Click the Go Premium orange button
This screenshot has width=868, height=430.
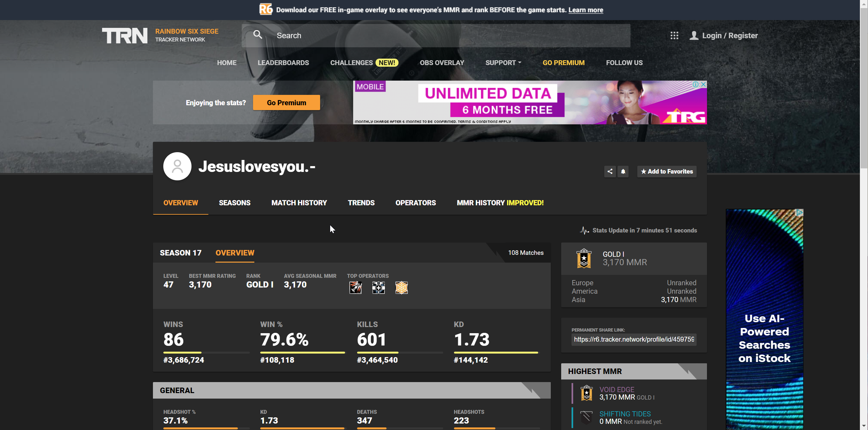tap(286, 103)
